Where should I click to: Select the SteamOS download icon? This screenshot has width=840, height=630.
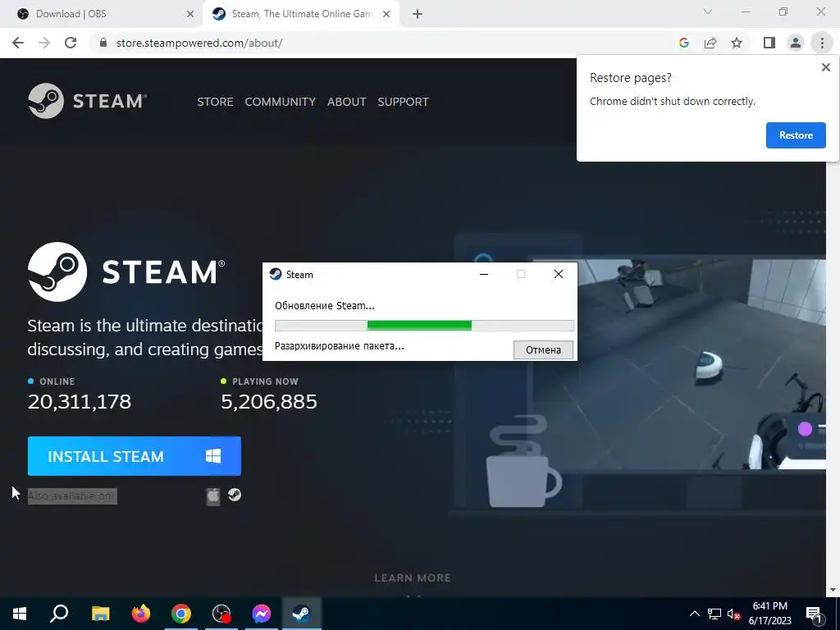click(x=234, y=495)
